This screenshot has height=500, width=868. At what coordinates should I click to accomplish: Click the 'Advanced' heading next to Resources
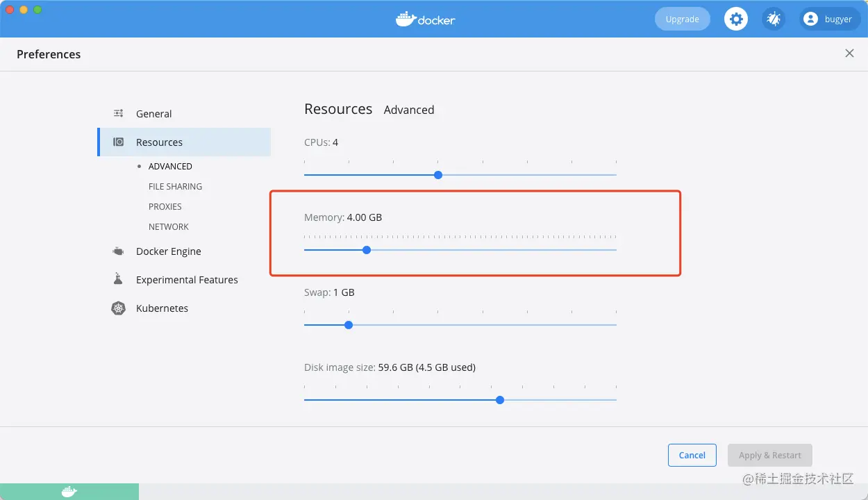[409, 110]
